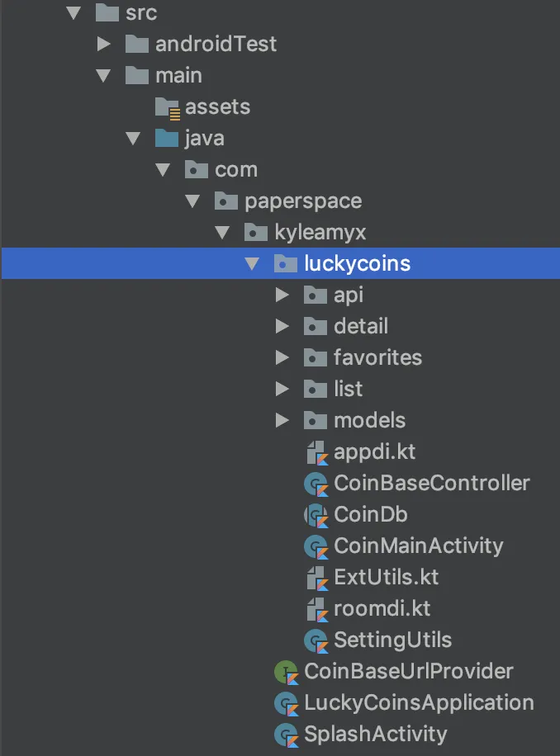Click the assets folder icon
560x756 pixels.
(167, 107)
